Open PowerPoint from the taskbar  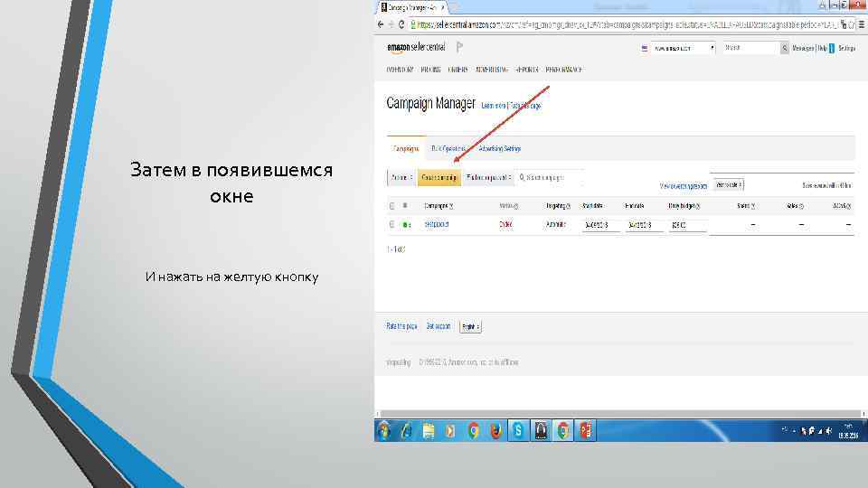(586, 430)
